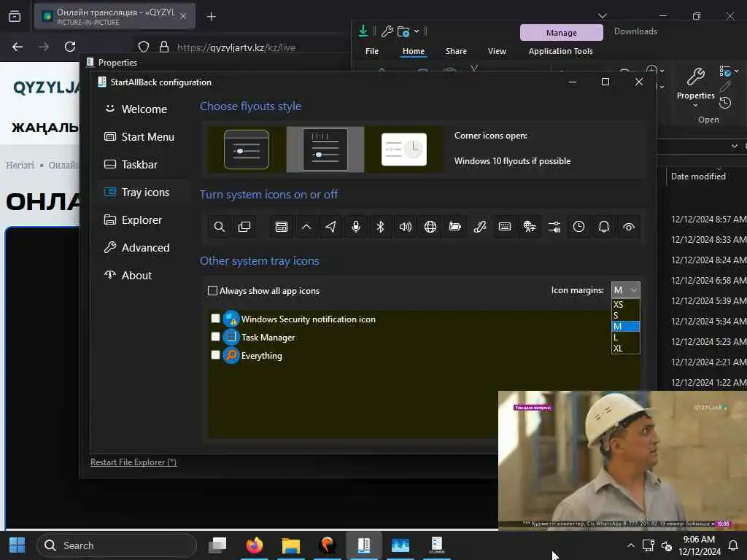Toggle the Clock system icon

coord(578,227)
